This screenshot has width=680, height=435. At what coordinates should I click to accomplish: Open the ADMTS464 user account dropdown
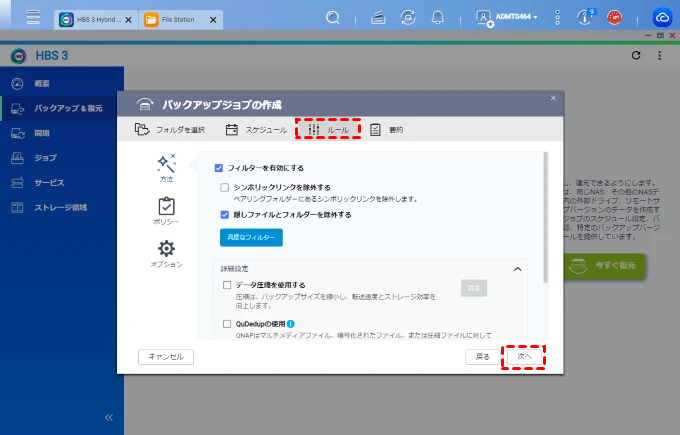(x=507, y=18)
